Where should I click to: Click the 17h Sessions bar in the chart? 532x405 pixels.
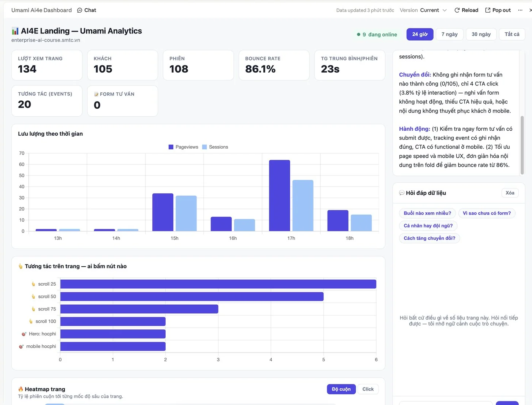click(303, 206)
